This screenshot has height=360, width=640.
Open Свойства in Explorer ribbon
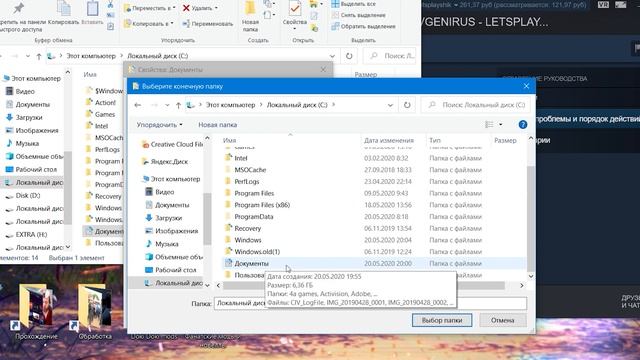295,16
